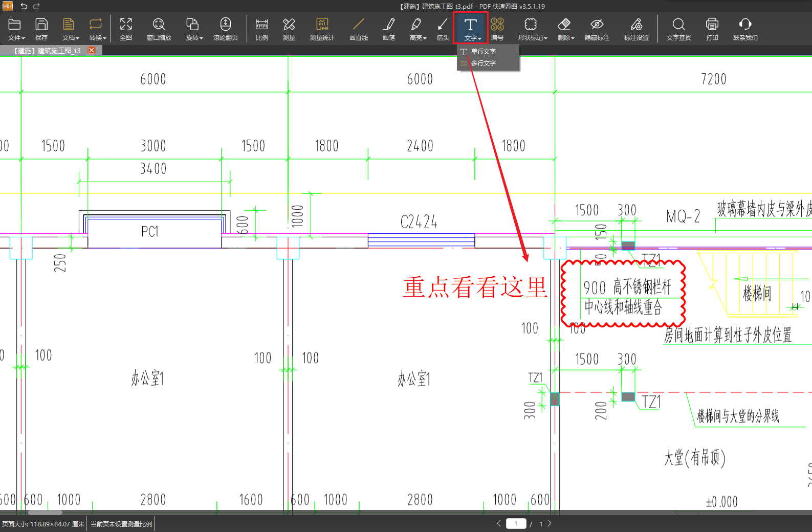The image size is (812, 532).
Task: Expand the 转换 dropdown arrow
Action: point(104,38)
